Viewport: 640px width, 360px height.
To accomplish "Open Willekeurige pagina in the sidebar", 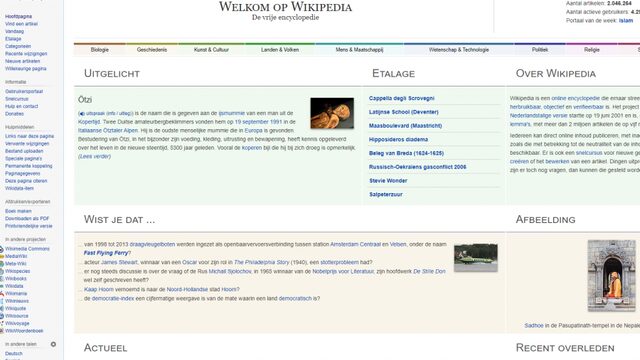I will (26, 69).
